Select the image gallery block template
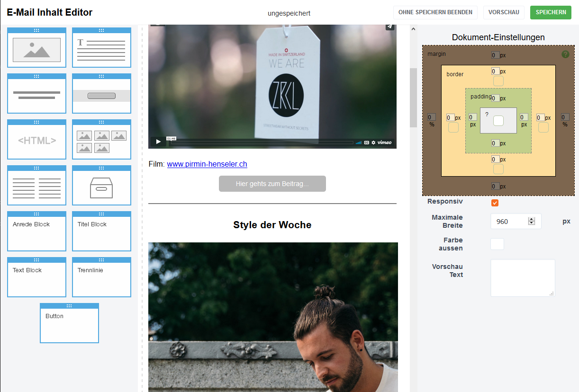579x392 pixels. click(101, 139)
